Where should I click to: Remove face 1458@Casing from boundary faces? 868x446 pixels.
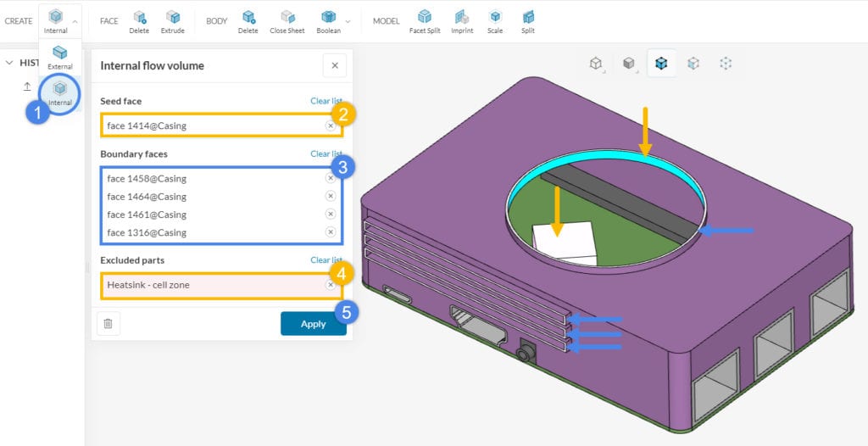click(x=331, y=178)
